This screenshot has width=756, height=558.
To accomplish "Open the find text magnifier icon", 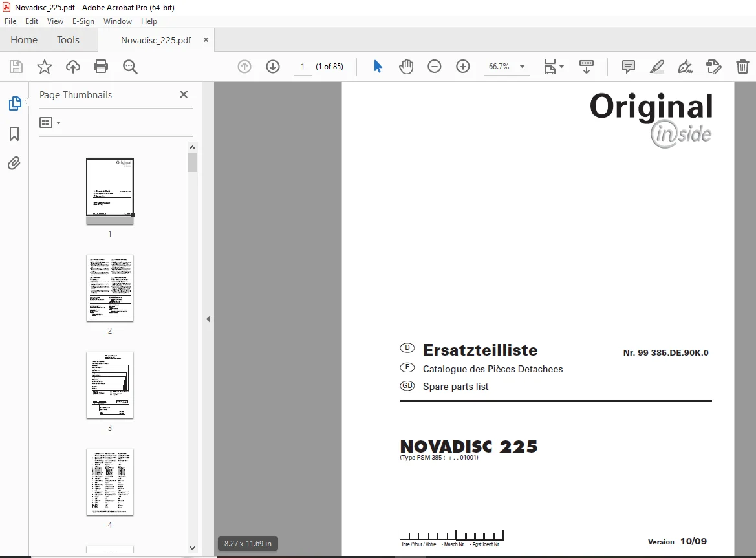I will click(x=130, y=67).
